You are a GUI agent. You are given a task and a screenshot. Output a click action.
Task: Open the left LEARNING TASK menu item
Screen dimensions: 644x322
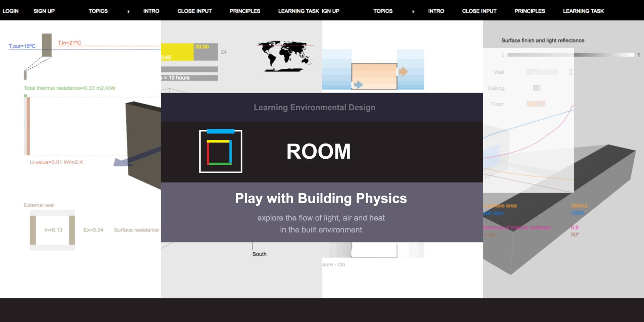tap(299, 11)
